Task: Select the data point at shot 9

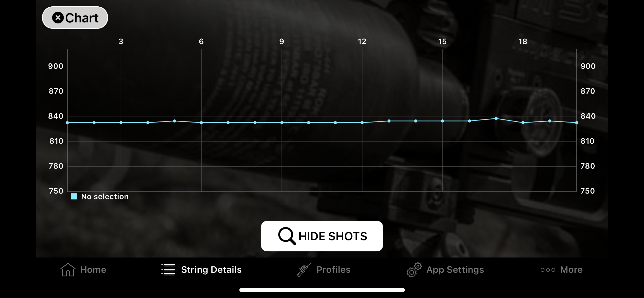Action: (282, 123)
